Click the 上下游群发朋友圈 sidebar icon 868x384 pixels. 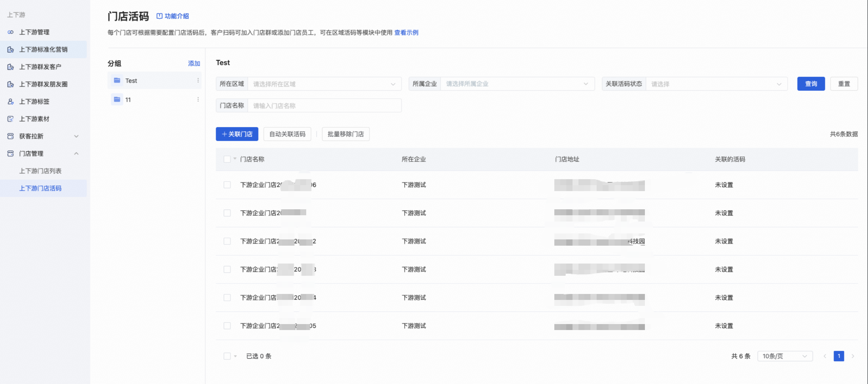pos(10,84)
